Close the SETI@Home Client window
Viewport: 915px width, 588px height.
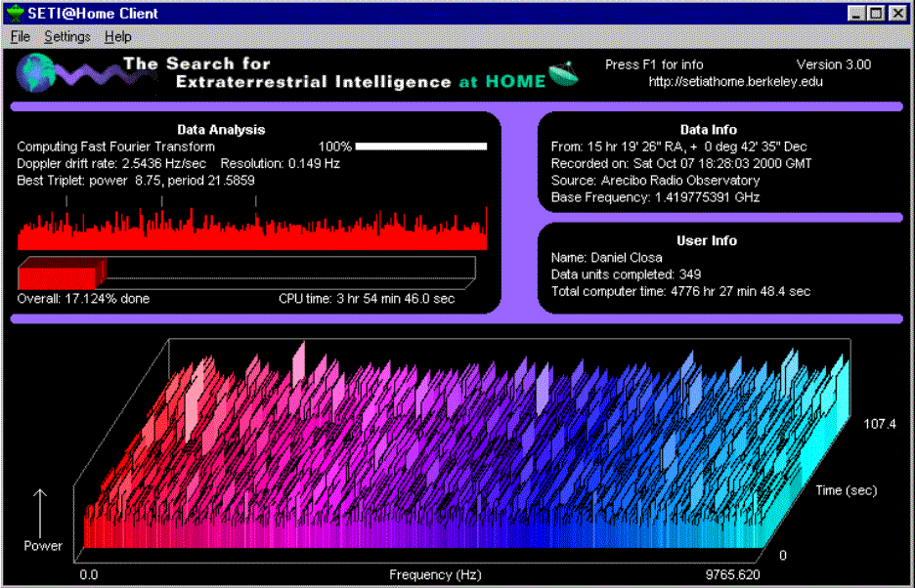pos(896,13)
